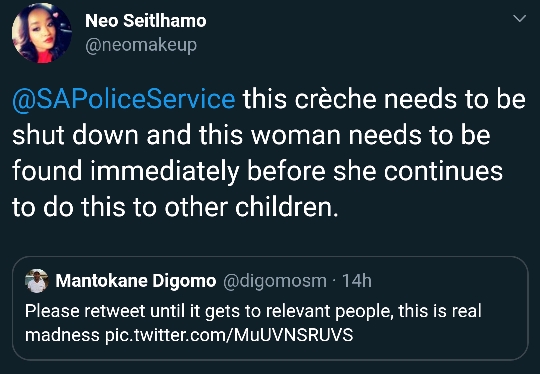Expand the tweet options chevron menu

(x=519, y=18)
